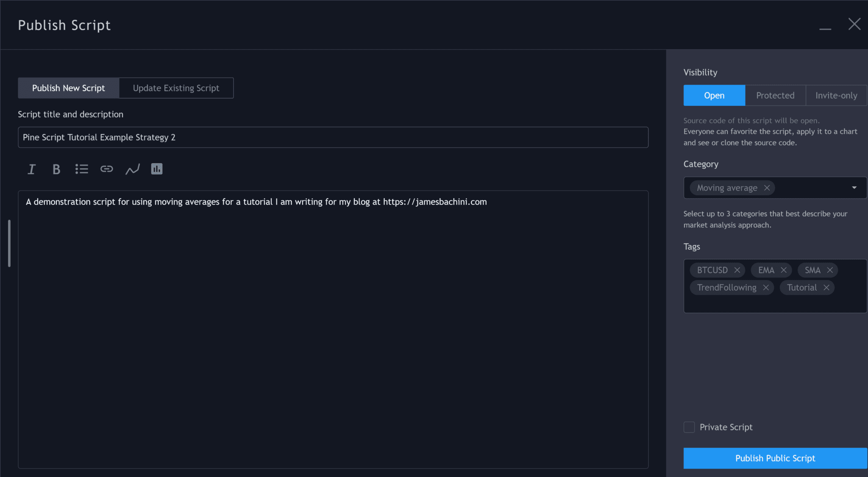Switch to Update Existing Script tab
868x477 pixels.
click(x=176, y=88)
